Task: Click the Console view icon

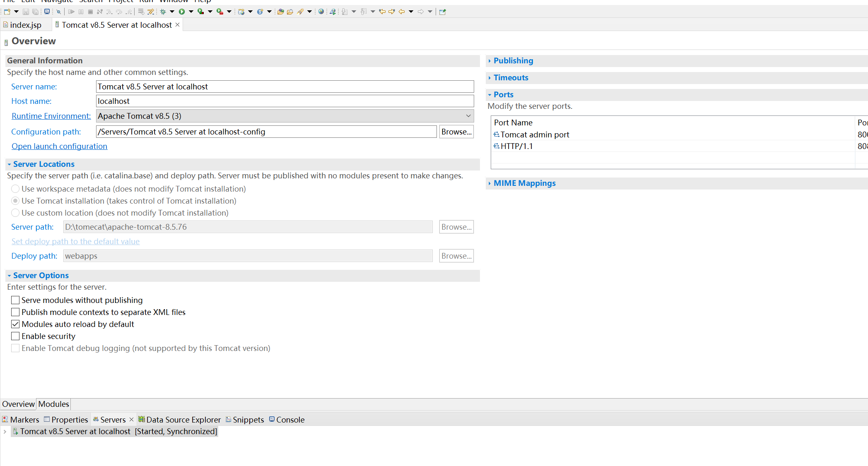Action: pos(272,419)
